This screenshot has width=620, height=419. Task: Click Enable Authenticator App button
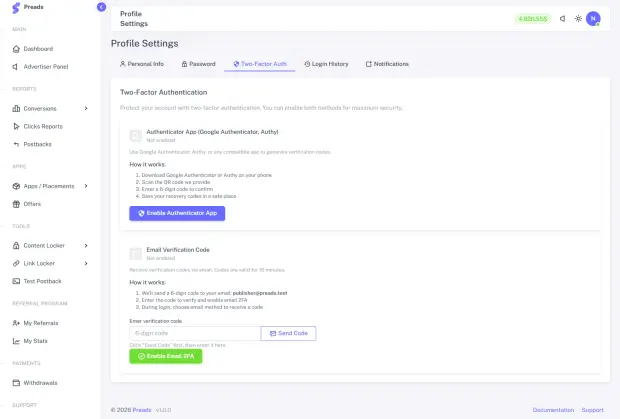coord(177,213)
